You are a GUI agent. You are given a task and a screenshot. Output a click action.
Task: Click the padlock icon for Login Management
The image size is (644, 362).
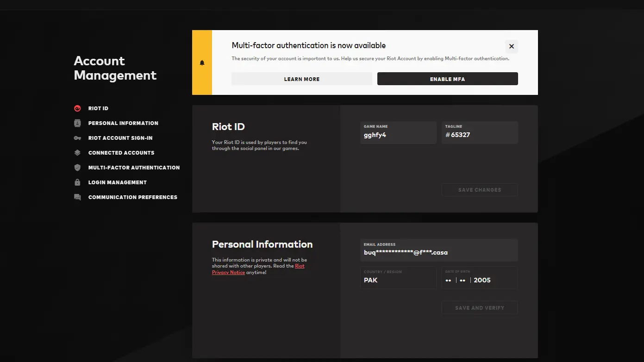(77, 182)
